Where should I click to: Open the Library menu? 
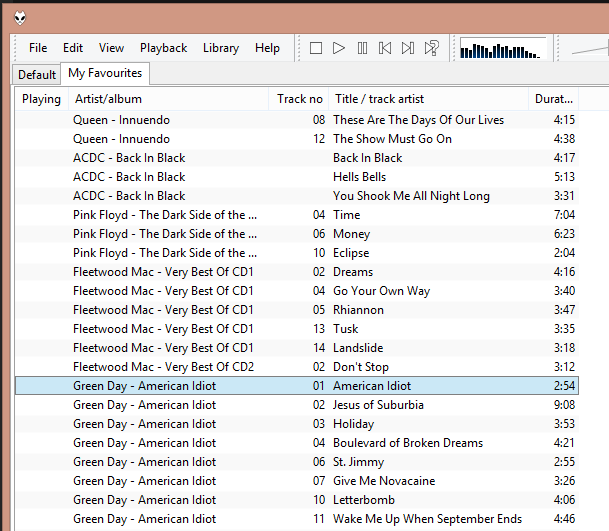click(x=220, y=48)
